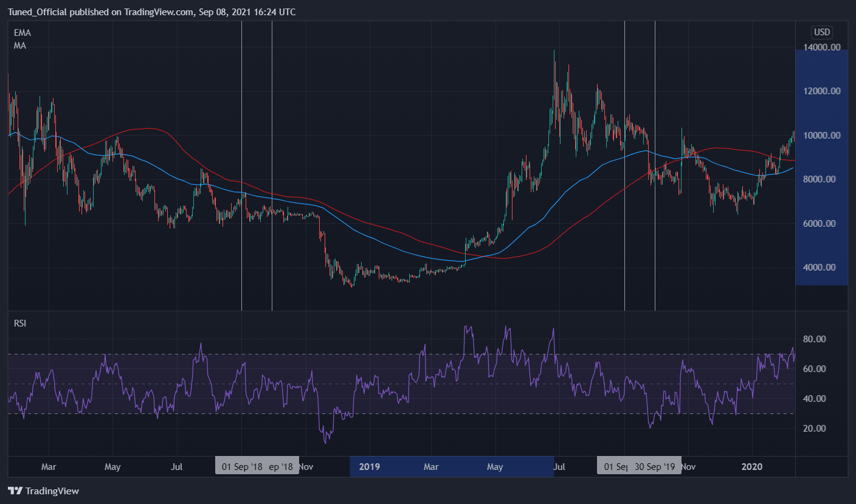The width and height of the screenshot is (856, 504).
Task: Select the 30 Sep '19 date tag
Action: tap(655, 467)
